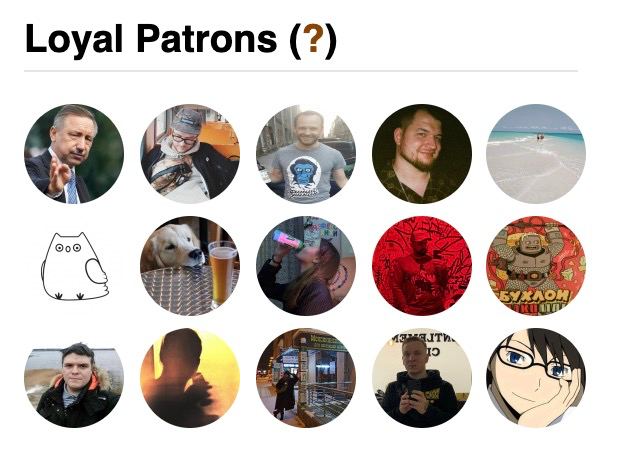
Task: Open avatar of man in suit gesturing
Action: point(74,154)
